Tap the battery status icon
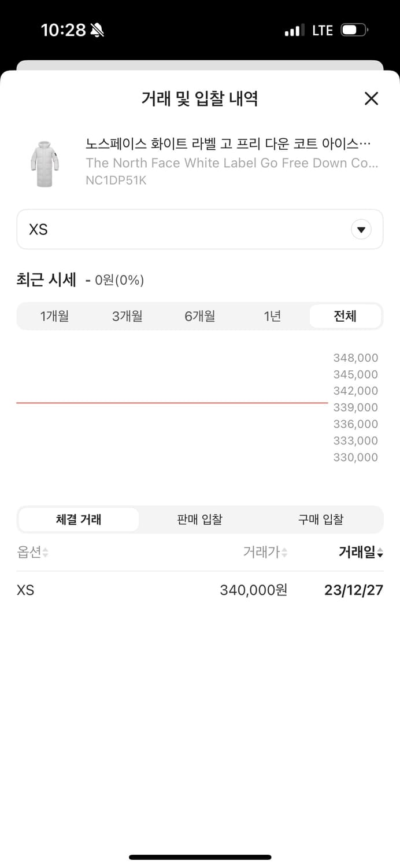The height and width of the screenshot is (868, 400). (354, 29)
